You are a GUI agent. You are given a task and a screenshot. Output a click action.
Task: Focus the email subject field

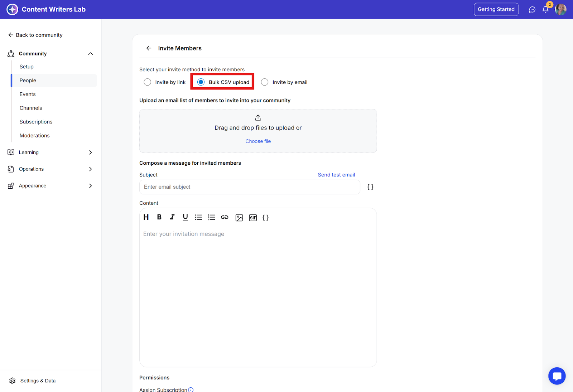click(250, 187)
